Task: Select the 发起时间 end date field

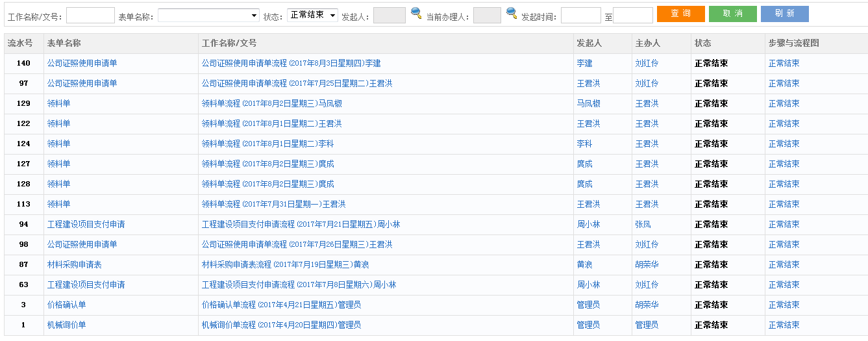Action: (x=632, y=16)
